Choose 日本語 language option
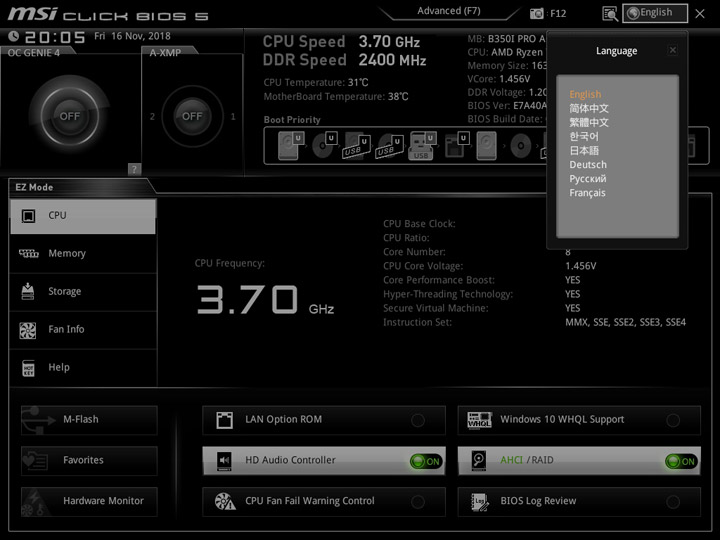720x540 pixels. pyautogui.click(x=584, y=151)
